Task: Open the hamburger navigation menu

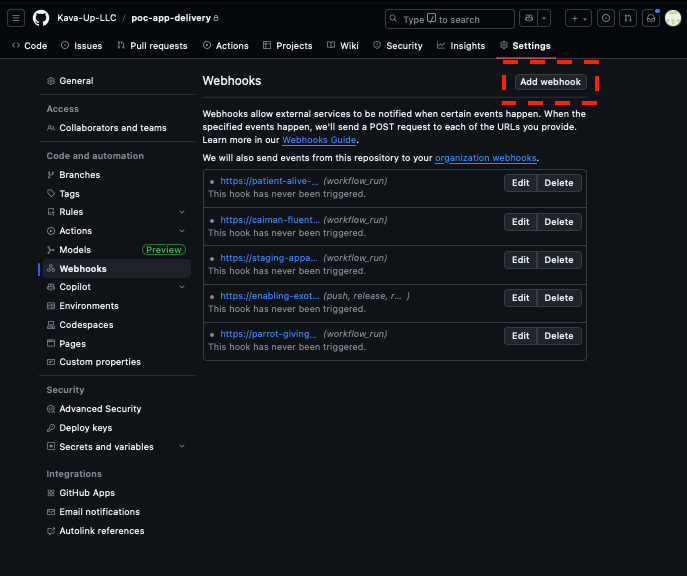Action: click(16, 18)
